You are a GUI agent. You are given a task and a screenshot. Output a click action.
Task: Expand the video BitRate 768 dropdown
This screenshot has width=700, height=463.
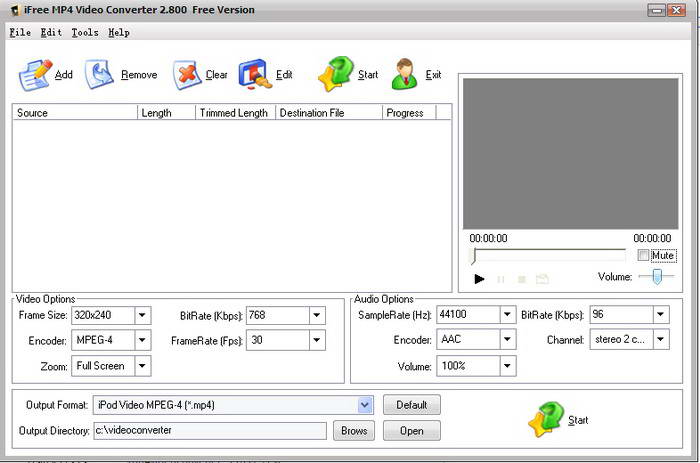click(x=317, y=315)
